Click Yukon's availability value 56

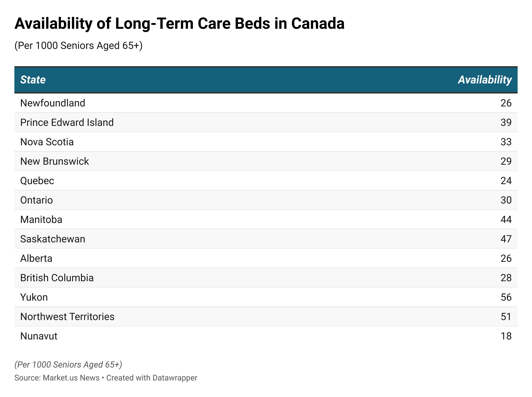(x=506, y=297)
